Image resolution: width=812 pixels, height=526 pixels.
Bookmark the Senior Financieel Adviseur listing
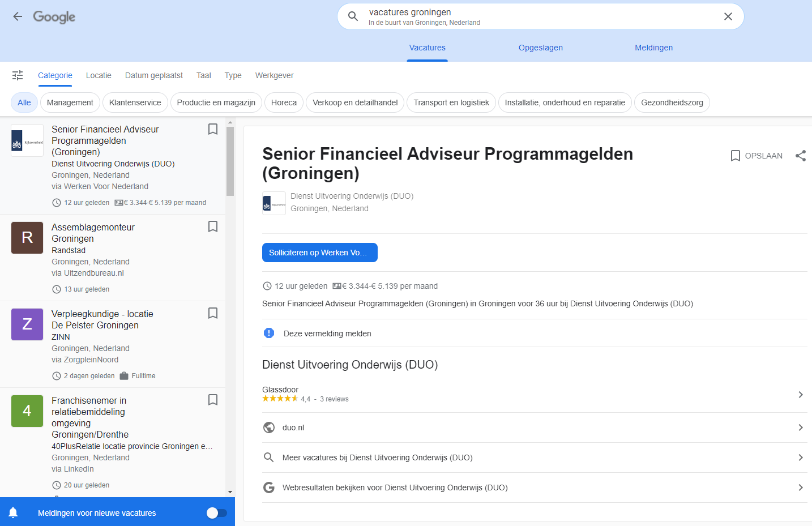coord(213,129)
